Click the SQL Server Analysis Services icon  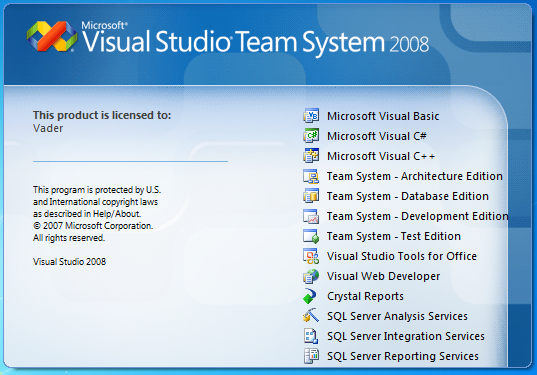pos(311,316)
